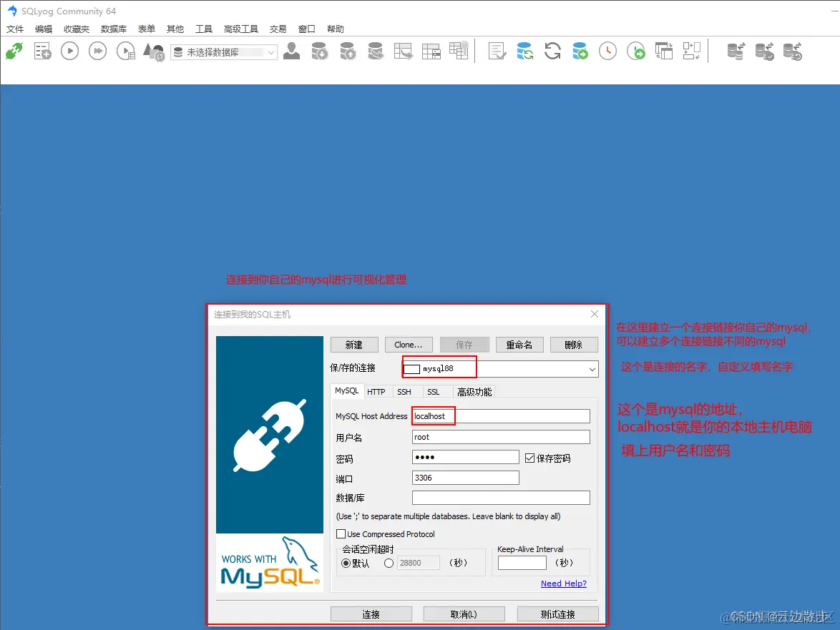Click blue database with green sync arrows
Screen dimensions: 840x630
525,51
